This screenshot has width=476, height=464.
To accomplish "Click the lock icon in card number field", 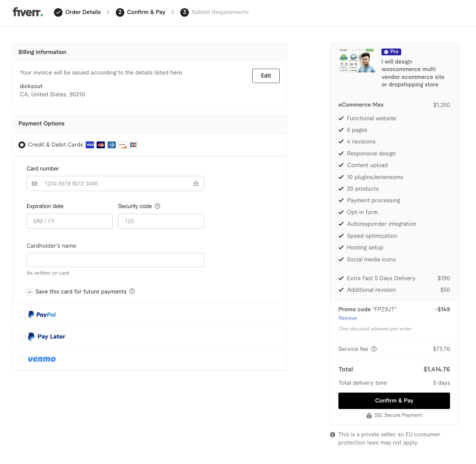I will point(196,183).
